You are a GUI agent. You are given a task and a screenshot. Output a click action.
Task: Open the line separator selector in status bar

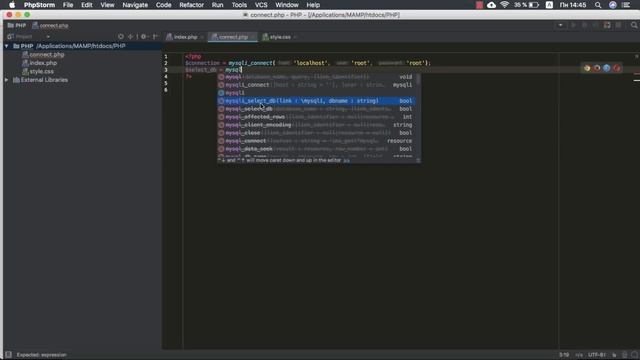click(579, 355)
